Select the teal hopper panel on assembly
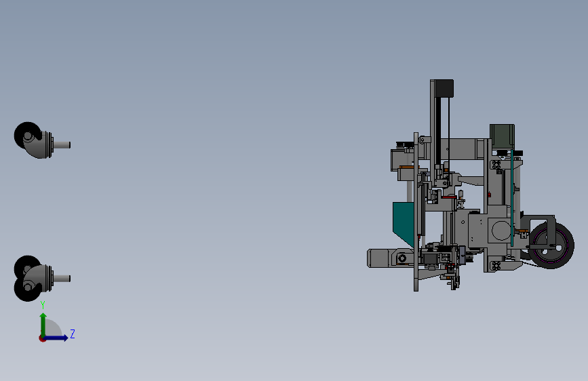 click(x=404, y=224)
